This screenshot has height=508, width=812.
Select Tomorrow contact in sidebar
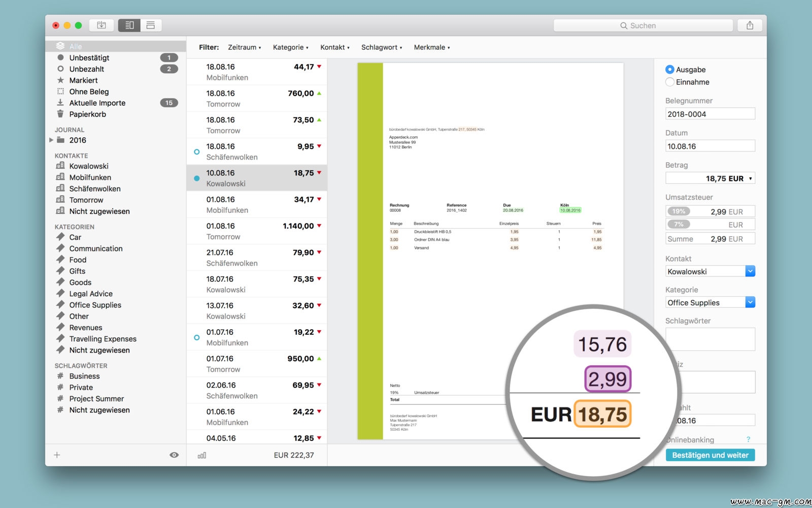click(x=116, y=200)
